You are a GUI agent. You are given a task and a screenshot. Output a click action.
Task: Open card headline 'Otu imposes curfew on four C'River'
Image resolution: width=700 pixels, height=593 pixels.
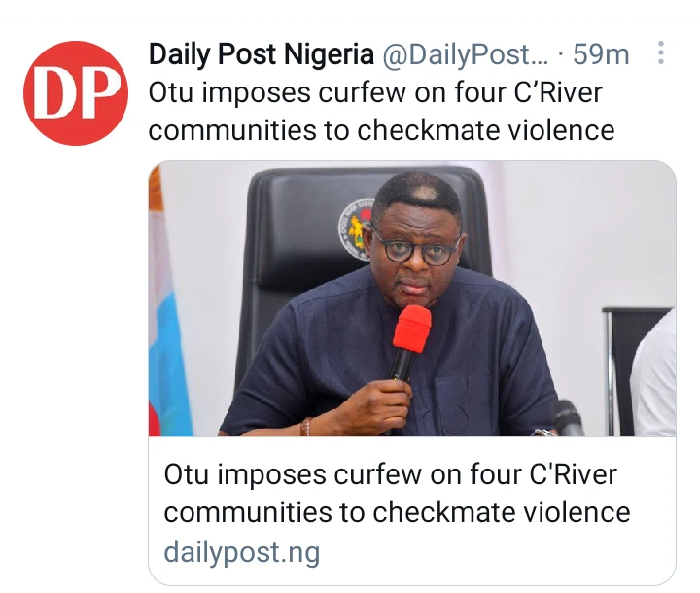pyautogui.click(x=391, y=474)
